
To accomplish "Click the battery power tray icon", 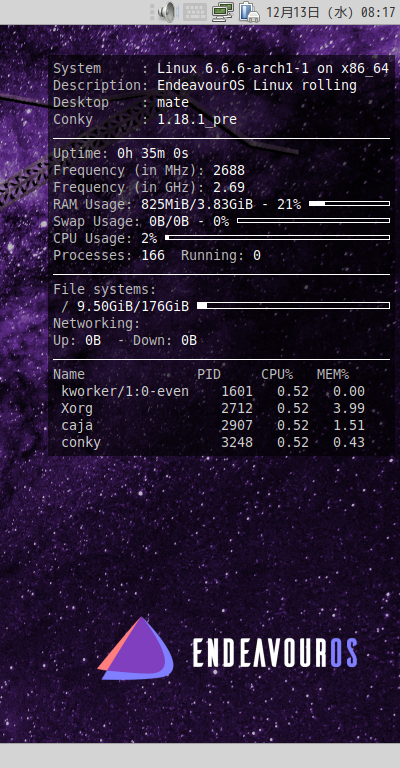I will click(x=249, y=12).
